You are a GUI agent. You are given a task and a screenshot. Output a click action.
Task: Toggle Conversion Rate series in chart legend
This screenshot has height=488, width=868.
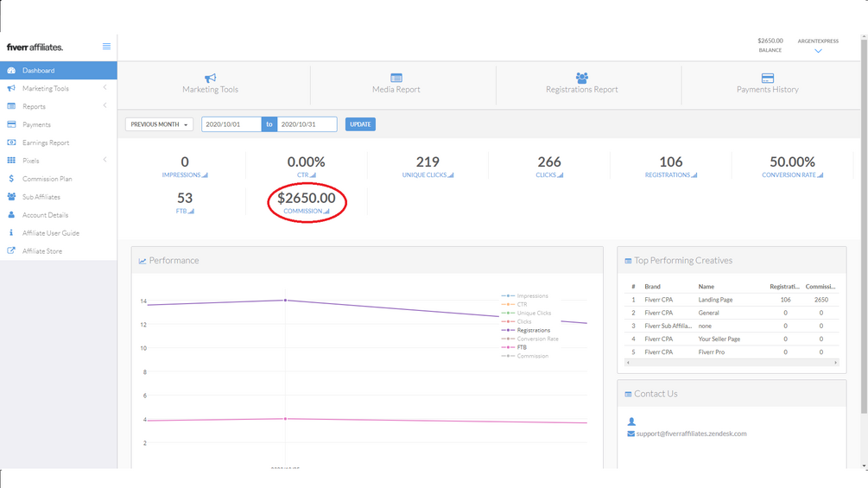pyautogui.click(x=529, y=339)
